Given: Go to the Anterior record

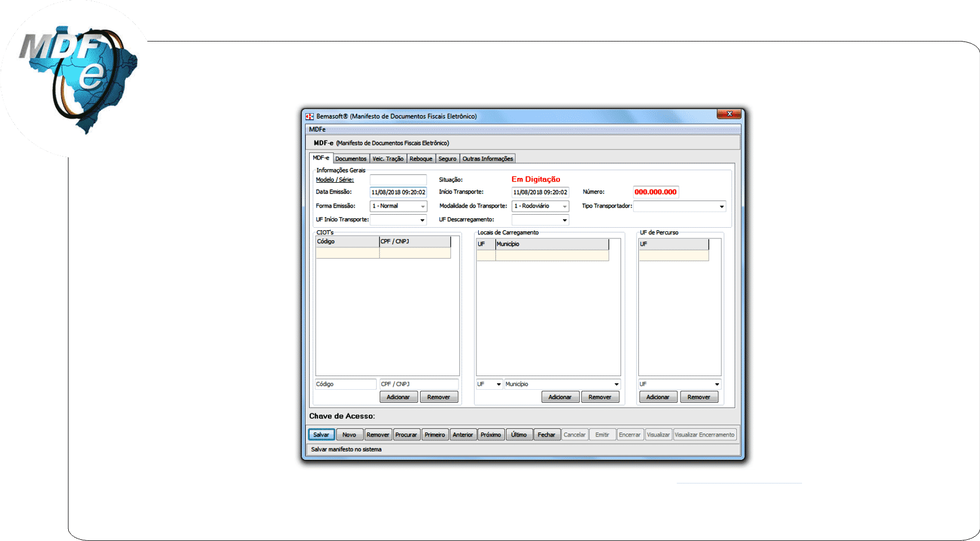Looking at the screenshot, I should (x=463, y=435).
